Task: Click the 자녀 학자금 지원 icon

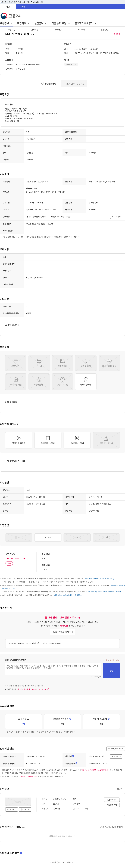Action: click(109, 363)
